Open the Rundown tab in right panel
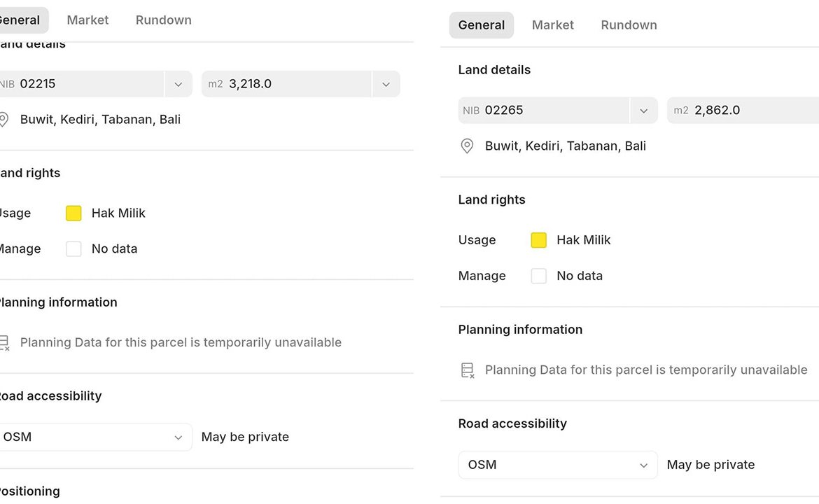This screenshot has width=819, height=504. click(629, 25)
